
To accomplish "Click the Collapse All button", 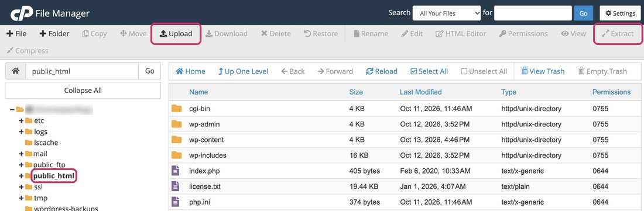I will pos(83,91).
